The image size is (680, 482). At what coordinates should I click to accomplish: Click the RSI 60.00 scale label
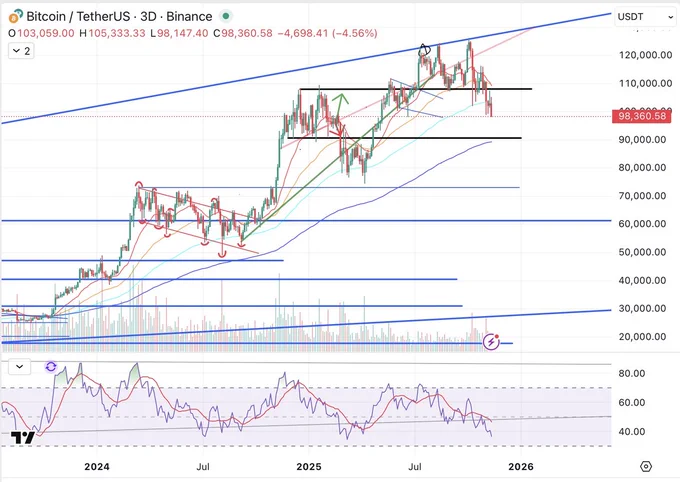click(x=632, y=403)
